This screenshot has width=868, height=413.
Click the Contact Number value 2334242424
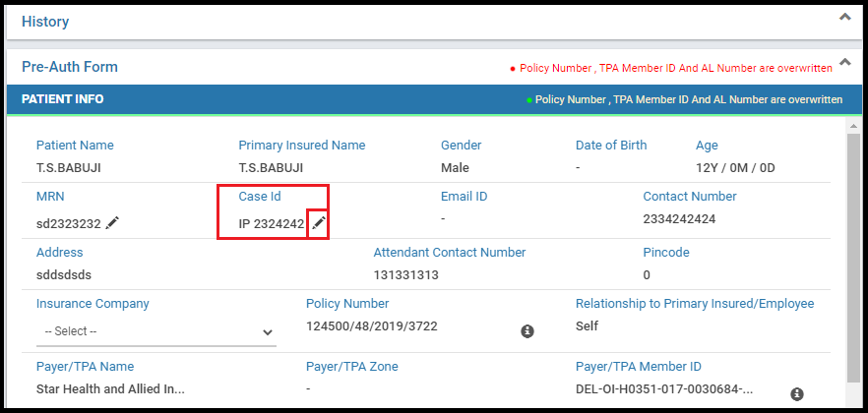(679, 219)
